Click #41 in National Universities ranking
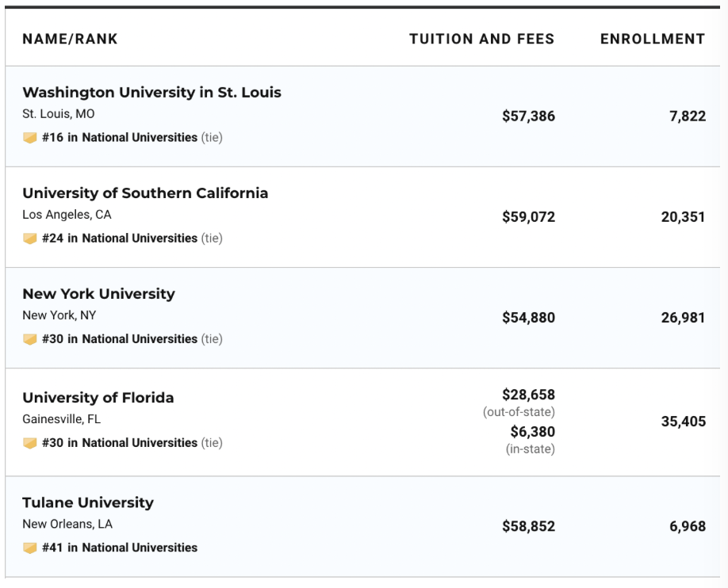The image size is (728, 588). pyautogui.click(x=120, y=548)
